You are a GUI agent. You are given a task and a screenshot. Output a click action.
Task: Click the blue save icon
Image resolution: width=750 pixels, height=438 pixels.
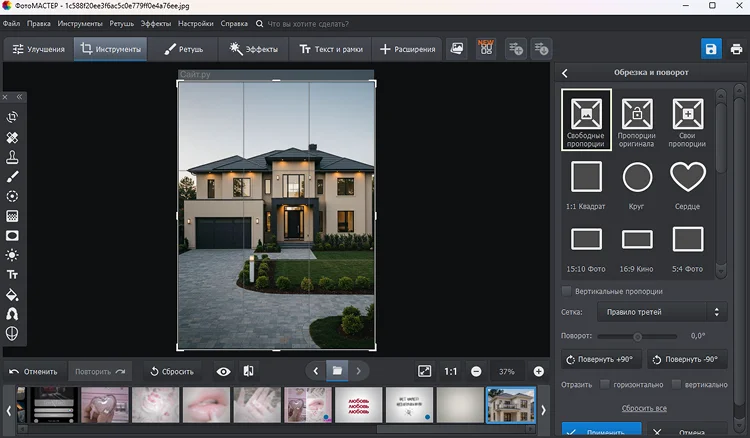tap(711, 49)
